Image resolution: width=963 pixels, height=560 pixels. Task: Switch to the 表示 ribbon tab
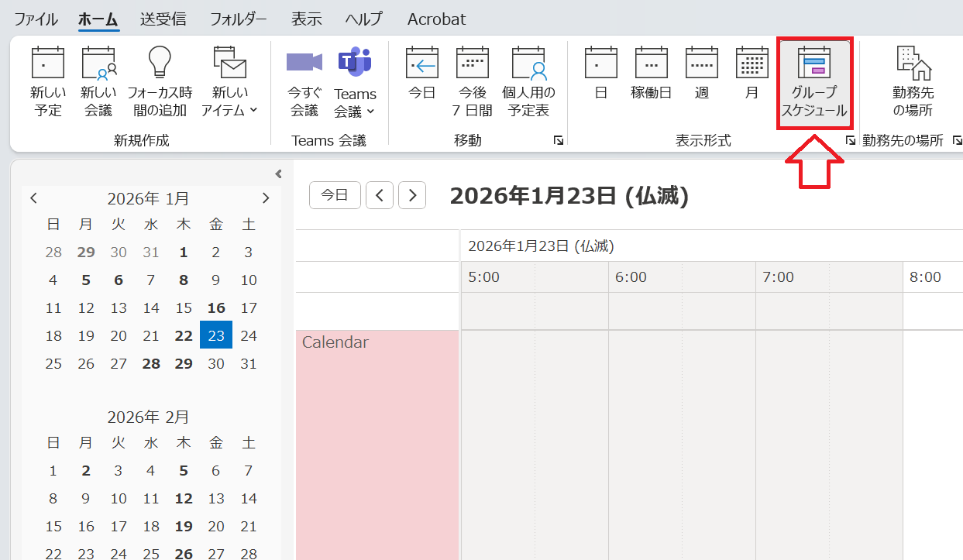306,19
